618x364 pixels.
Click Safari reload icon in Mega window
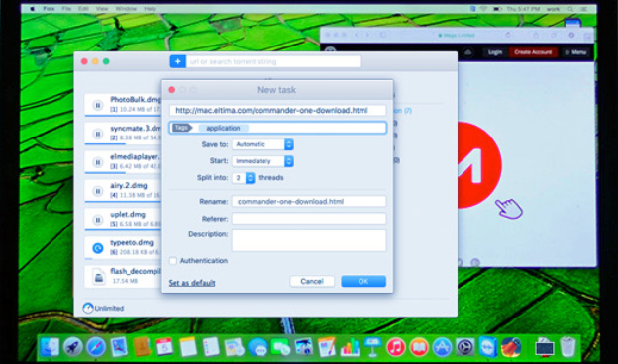point(508,35)
